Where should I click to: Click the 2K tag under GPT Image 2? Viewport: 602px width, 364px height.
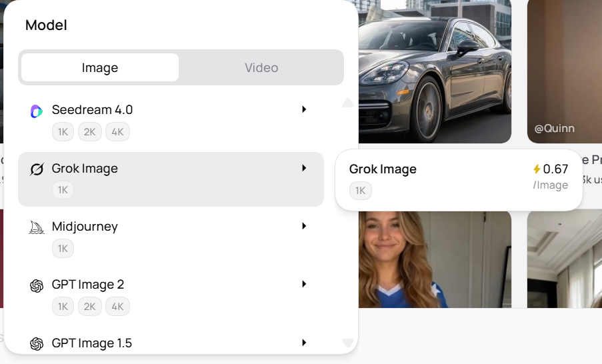coord(90,307)
